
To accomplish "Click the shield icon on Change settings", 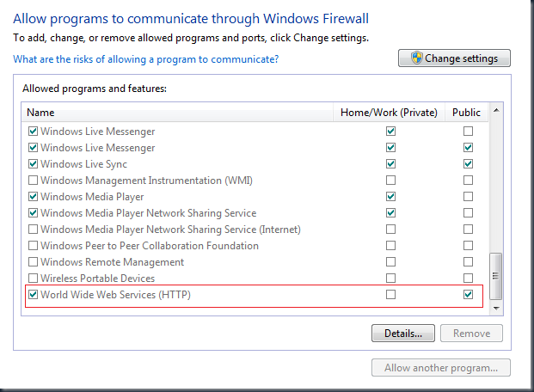I will (x=416, y=58).
